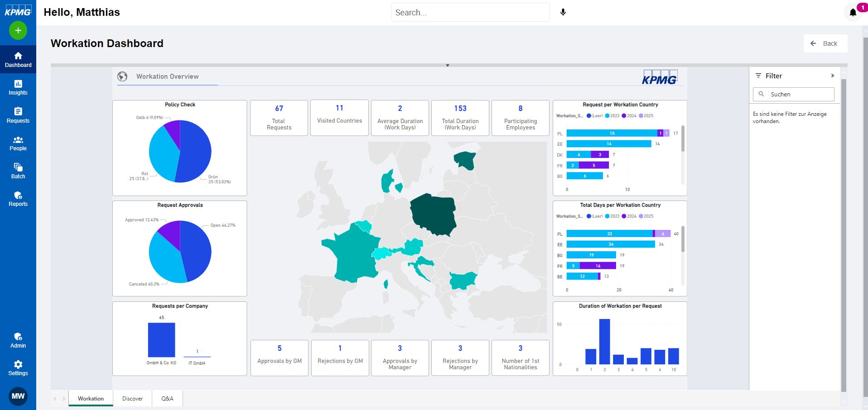Open notifications via the bell icon
Image resolution: width=868 pixels, height=410 pixels.
pos(853,12)
